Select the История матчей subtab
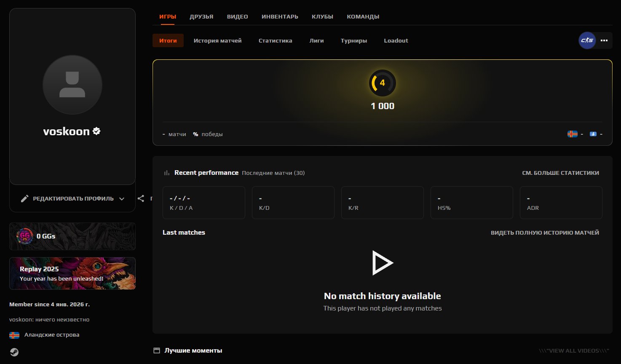The height and width of the screenshot is (364, 621). click(x=217, y=41)
